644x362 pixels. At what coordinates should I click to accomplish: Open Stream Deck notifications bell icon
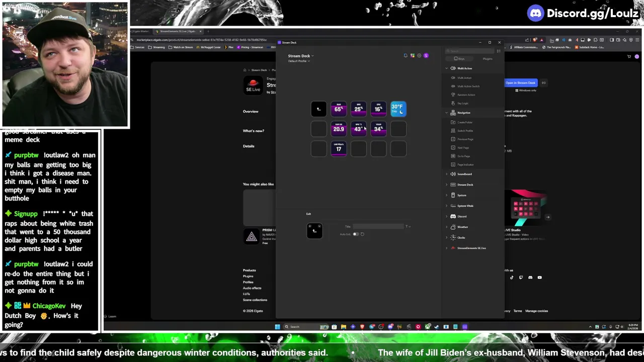[x=406, y=55]
